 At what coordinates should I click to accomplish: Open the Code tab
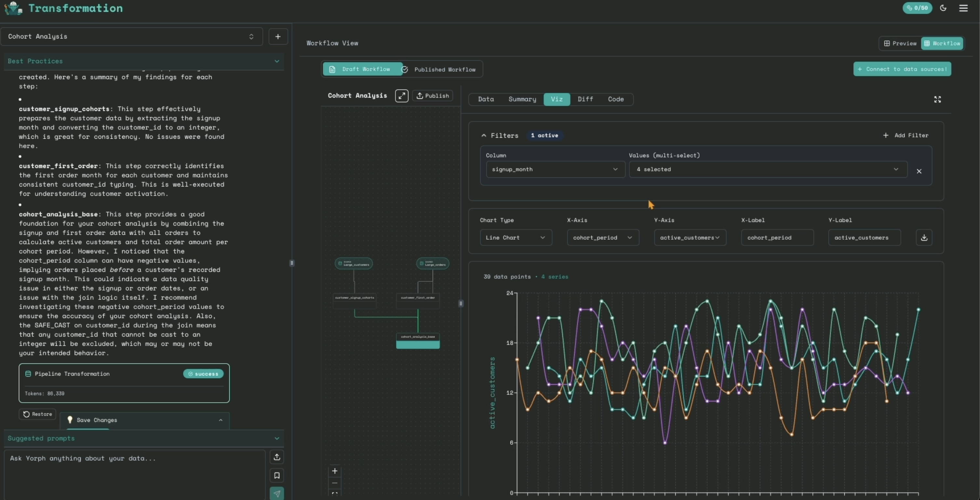[x=616, y=99]
